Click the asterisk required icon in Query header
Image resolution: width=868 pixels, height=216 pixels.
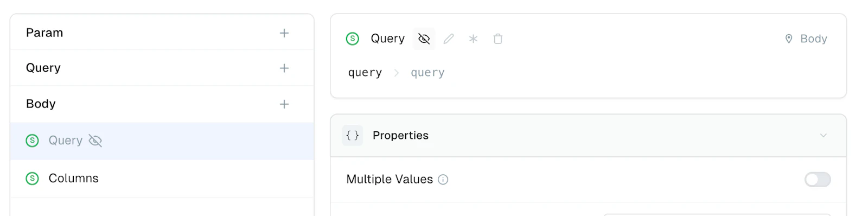tap(473, 39)
